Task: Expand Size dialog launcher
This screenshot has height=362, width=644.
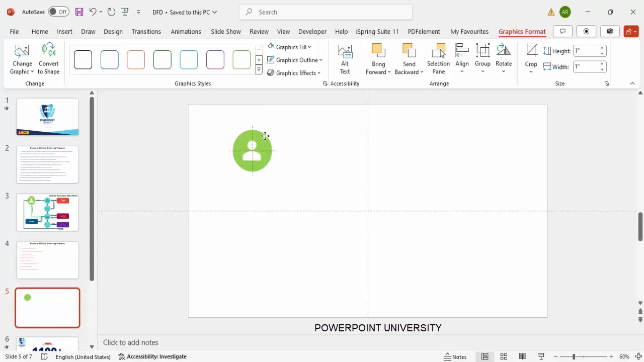Action: (606, 83)
